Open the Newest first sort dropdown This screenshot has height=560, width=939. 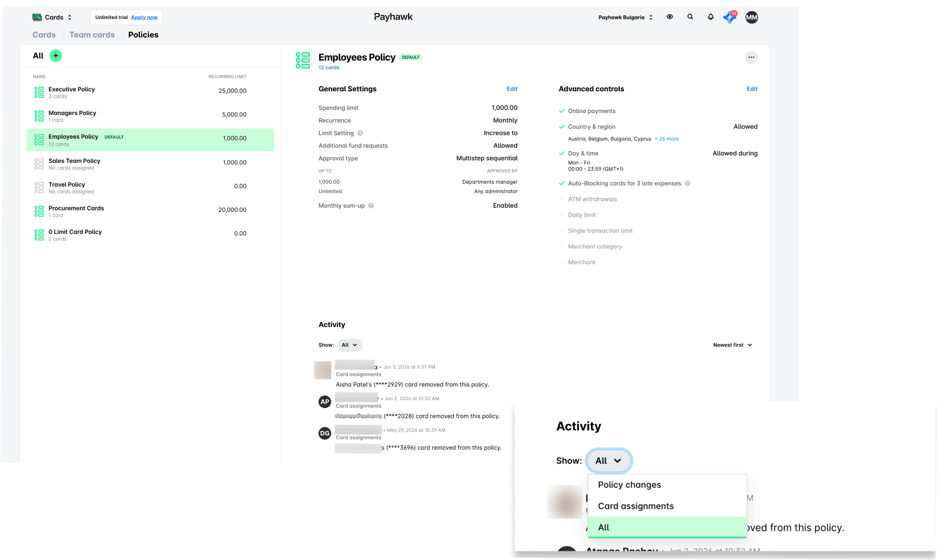click(x=732, y=345)
